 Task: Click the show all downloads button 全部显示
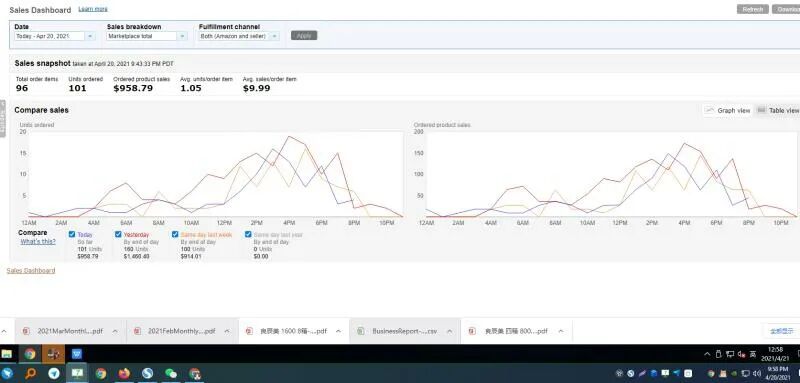point(781,331)
